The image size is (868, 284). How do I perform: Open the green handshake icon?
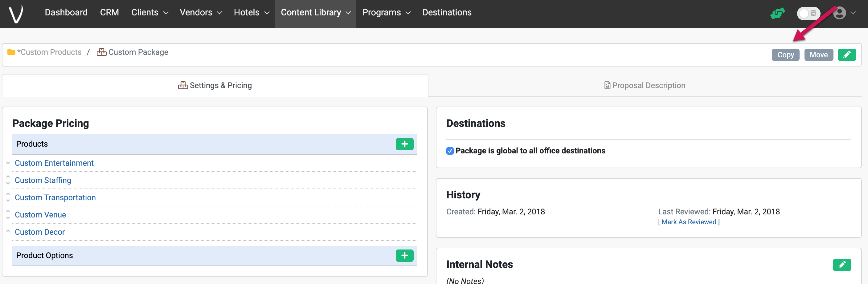click(x=778, y=14)
